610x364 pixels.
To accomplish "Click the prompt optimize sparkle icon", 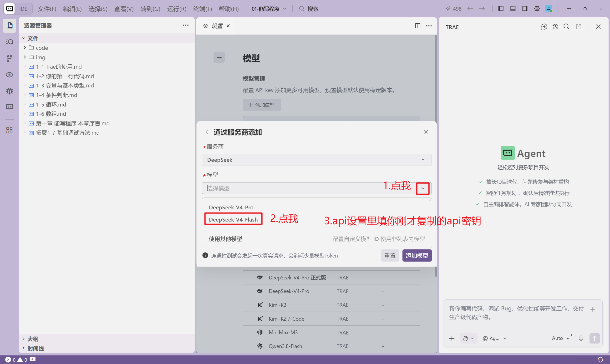I will [593, 309].
